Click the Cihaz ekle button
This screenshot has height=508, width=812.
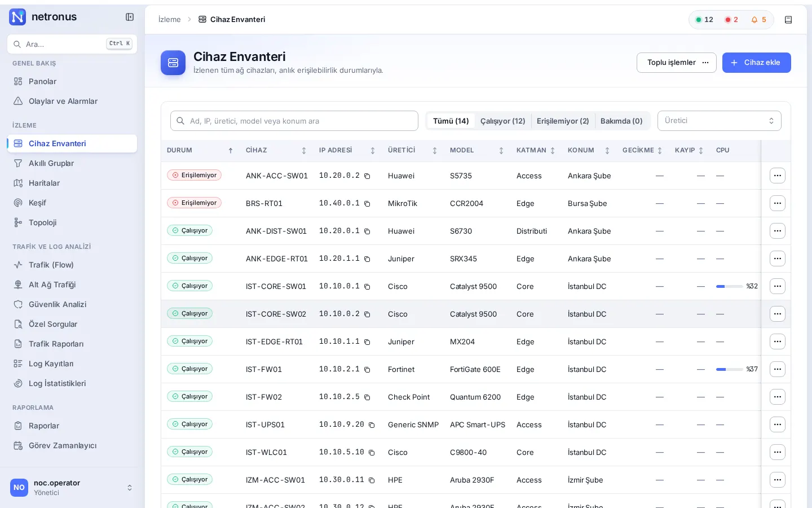pyautogui.click(x=757, y=63)
